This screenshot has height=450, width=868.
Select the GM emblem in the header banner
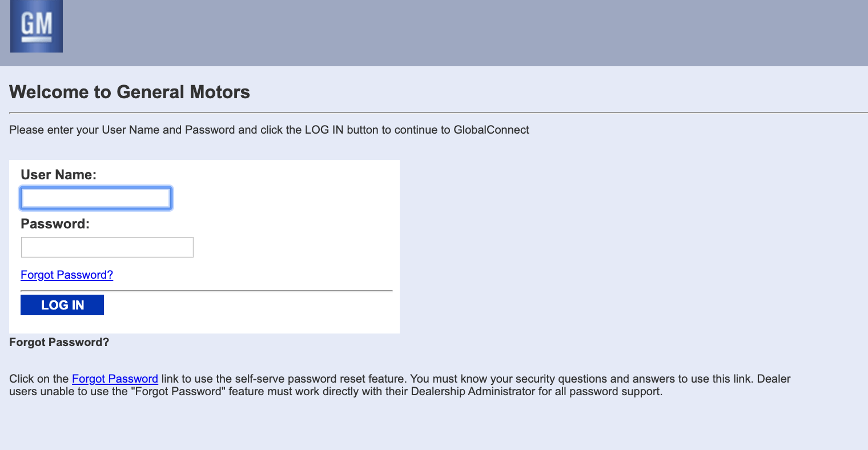35,26
